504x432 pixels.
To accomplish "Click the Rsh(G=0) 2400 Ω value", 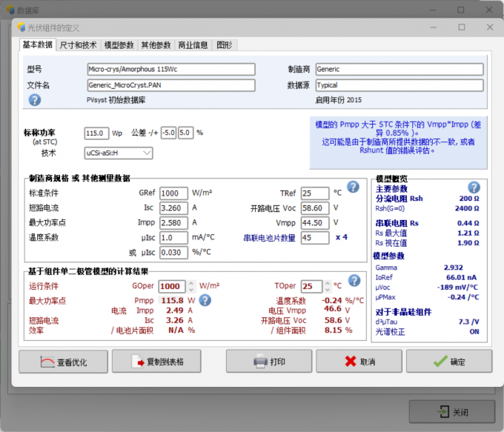I will [467, 208].
